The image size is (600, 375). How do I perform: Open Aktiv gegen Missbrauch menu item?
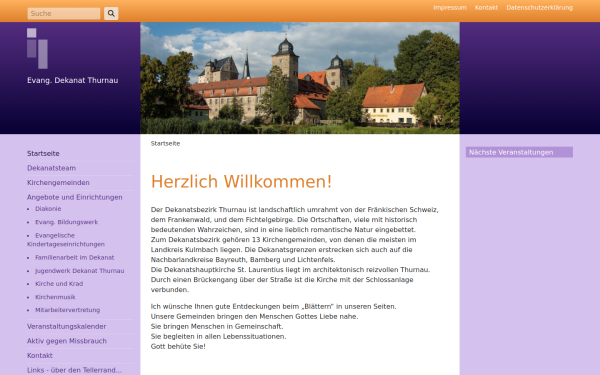67,341
